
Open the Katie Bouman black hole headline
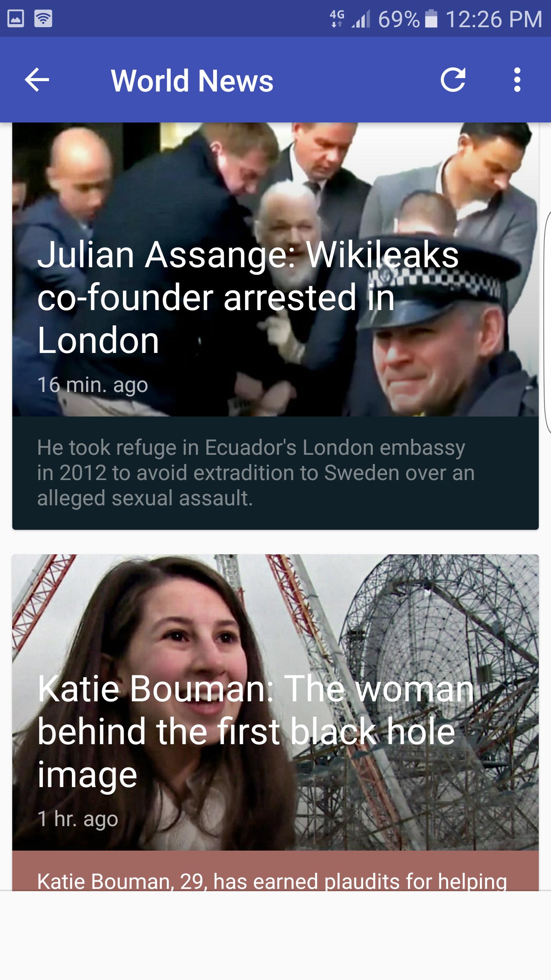click(256, 732)
